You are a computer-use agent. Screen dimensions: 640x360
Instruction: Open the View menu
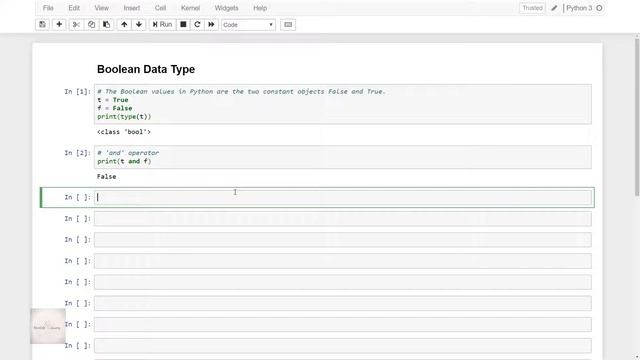(x=101, y=8)
